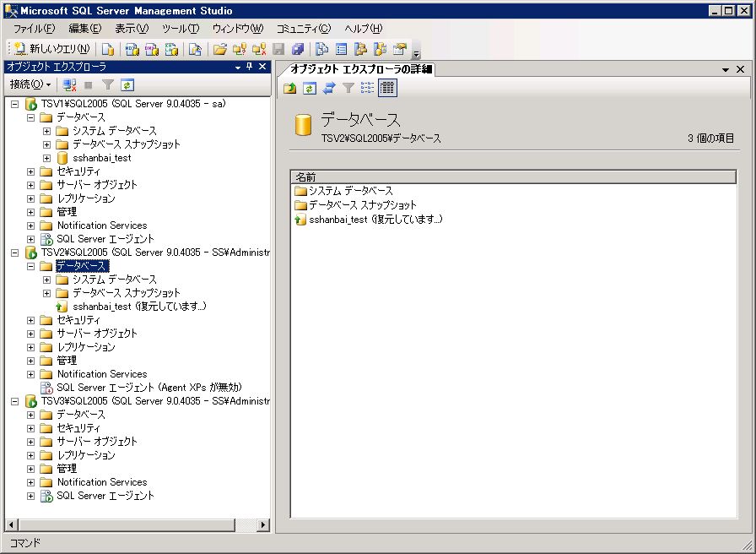Refresh the Object Explorer tree

[127, 85]
